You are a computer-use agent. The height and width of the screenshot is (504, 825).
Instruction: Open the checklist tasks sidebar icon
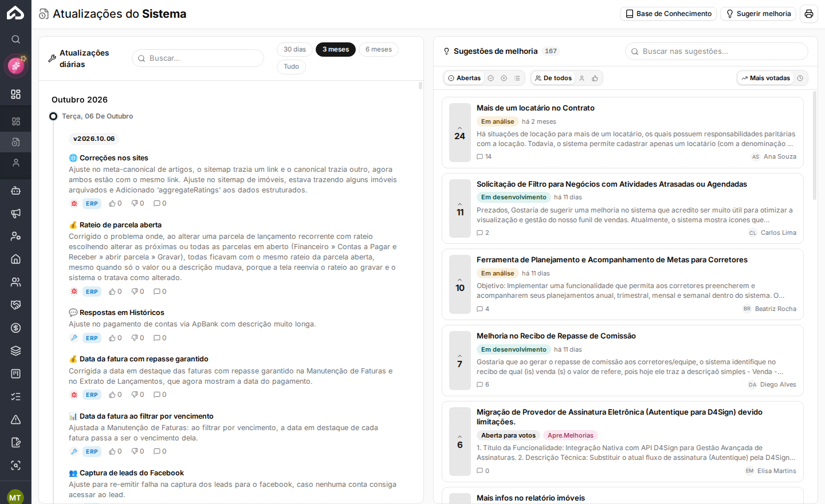coord(15,396)
